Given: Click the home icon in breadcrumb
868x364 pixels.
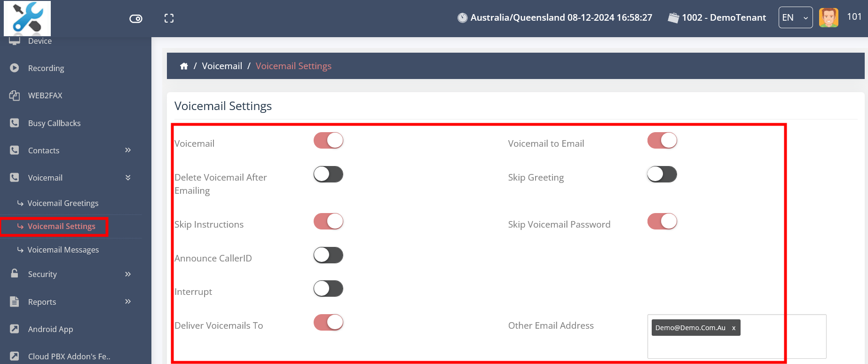Looking at the screenshot, I should 184,66.
